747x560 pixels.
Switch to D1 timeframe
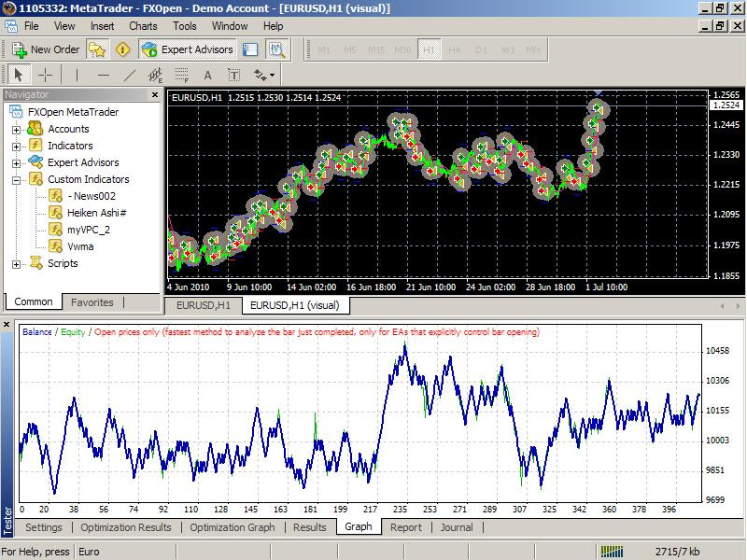point(481,49)
